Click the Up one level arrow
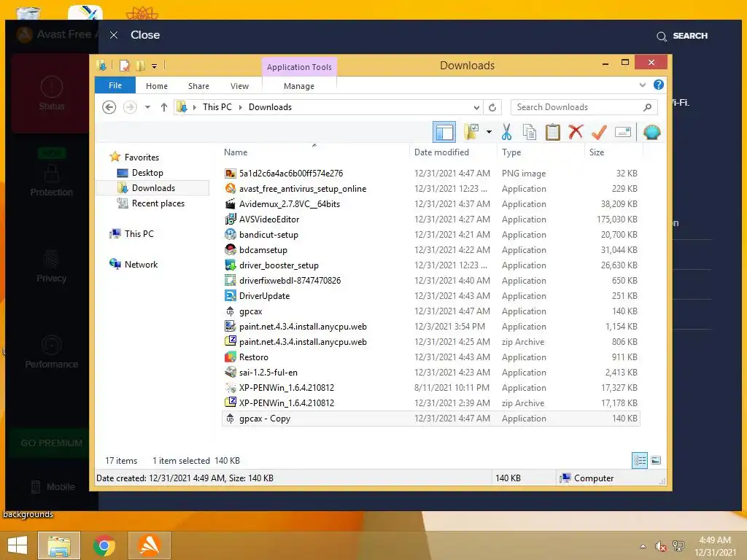 click(164, 107)
